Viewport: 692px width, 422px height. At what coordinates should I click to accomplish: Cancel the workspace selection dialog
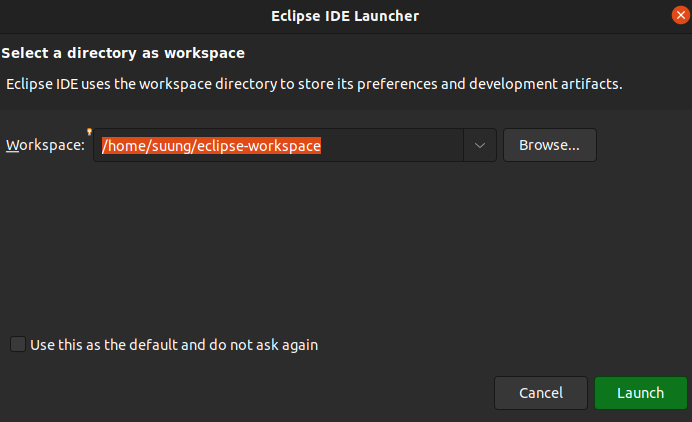[x=541, y=393]
